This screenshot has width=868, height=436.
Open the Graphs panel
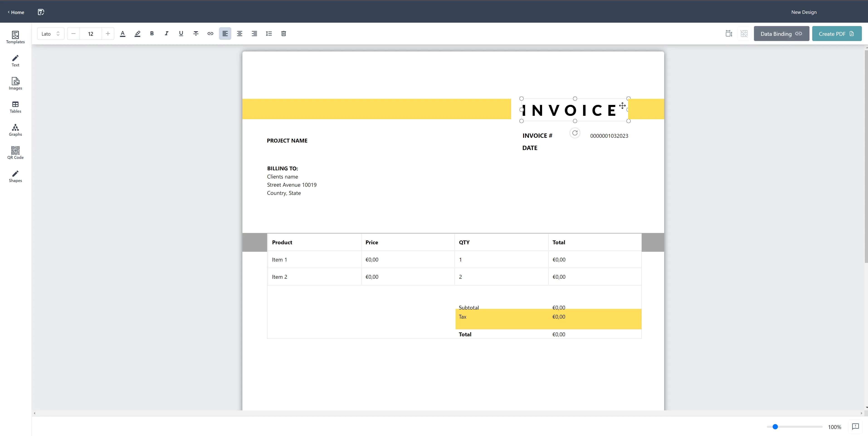15,130
